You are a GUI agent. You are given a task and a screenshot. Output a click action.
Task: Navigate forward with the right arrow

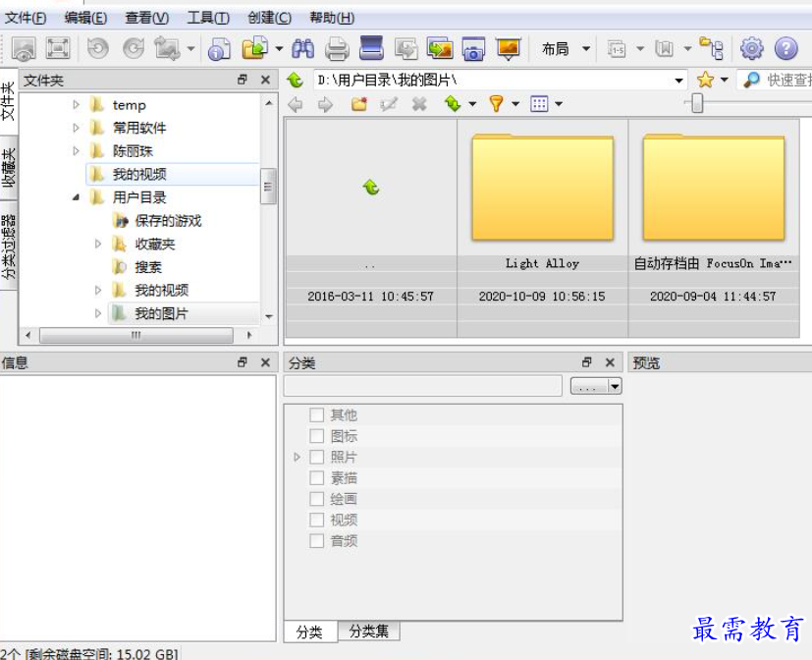325,105
